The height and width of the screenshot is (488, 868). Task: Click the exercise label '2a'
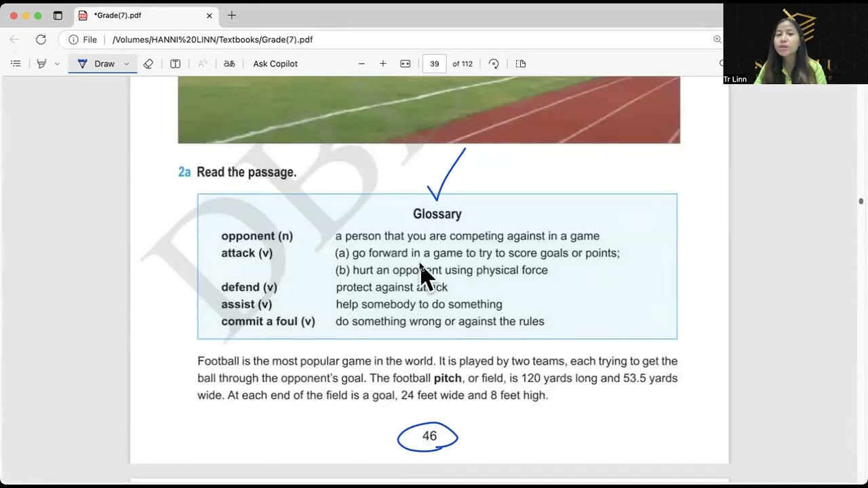tap(184, 172)
